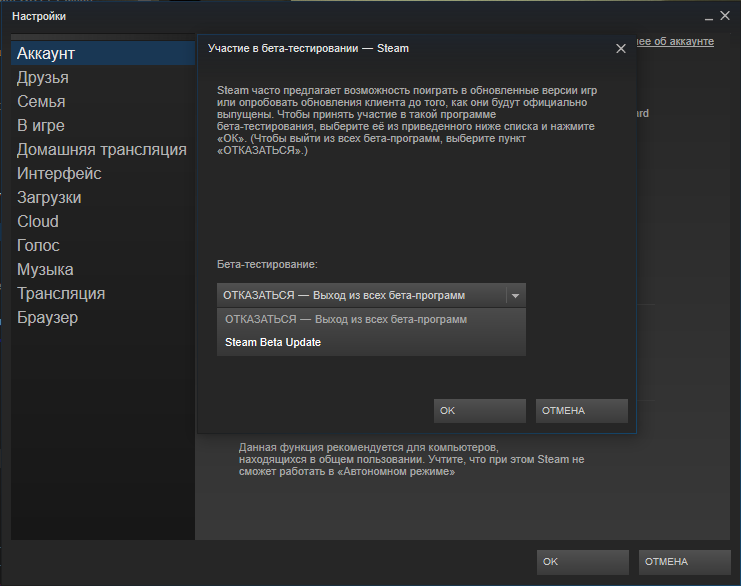Open the Загрузки settings section
The image size is (741, 586).
[x=103, y=198]
